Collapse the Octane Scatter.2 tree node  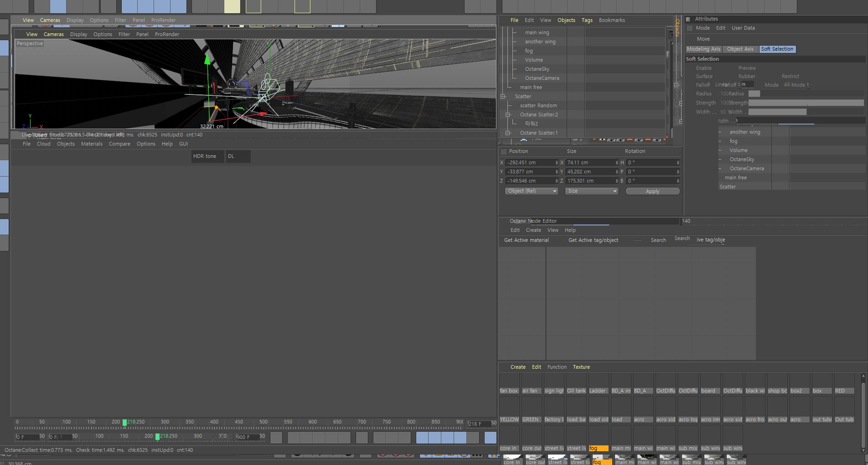click(x=508, y=115)
